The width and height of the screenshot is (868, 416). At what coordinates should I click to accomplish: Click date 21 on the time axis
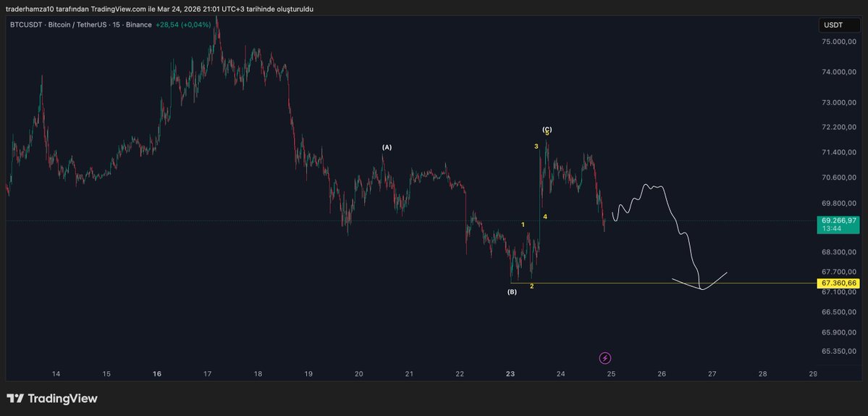409,374
